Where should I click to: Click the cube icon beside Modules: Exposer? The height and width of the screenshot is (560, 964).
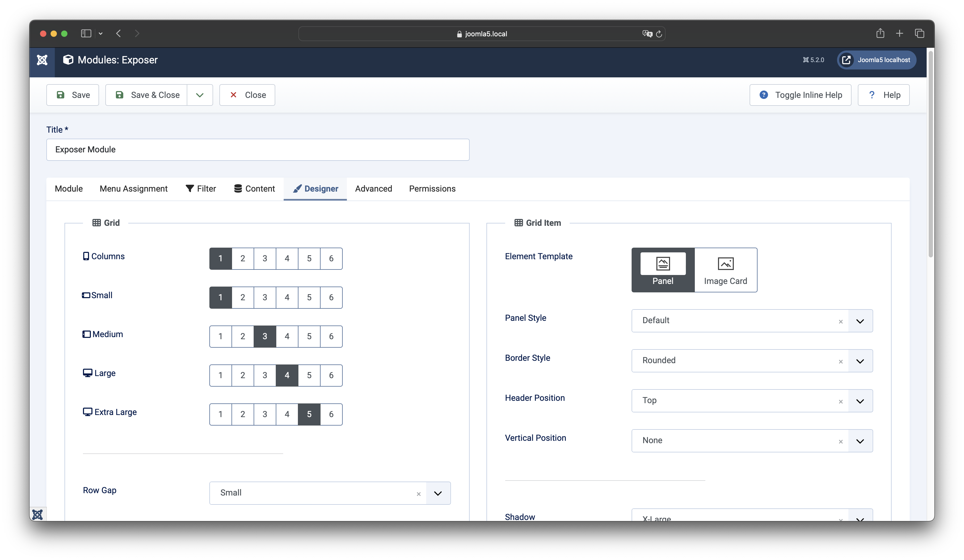coord(68,60)
